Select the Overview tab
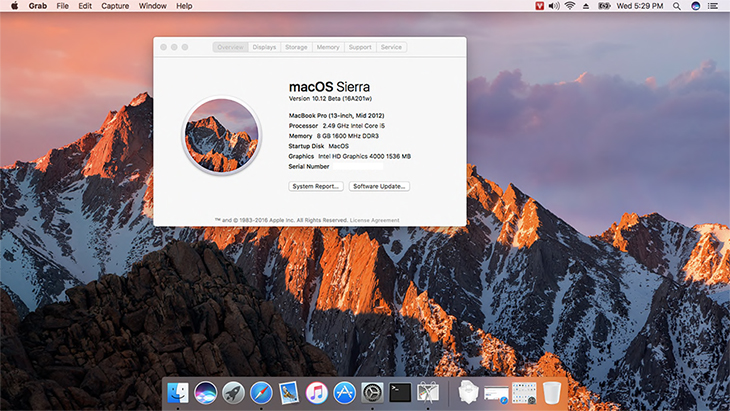 pyautogui.click(x=230, y=47)
